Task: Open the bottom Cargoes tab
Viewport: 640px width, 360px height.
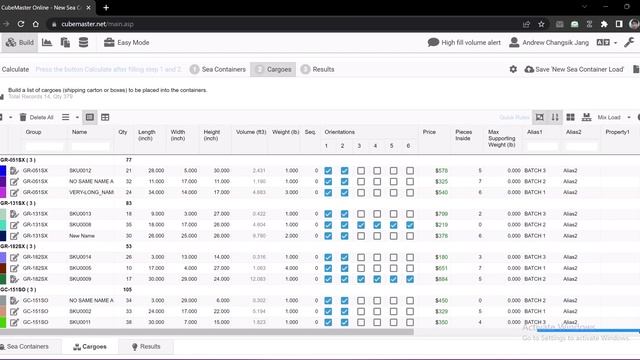Action: [90, 347]
